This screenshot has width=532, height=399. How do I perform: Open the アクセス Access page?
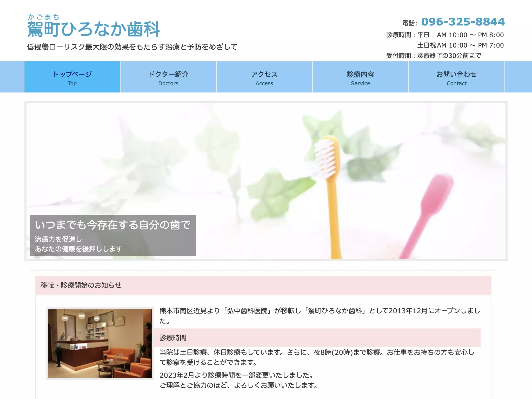click(264, 77)
